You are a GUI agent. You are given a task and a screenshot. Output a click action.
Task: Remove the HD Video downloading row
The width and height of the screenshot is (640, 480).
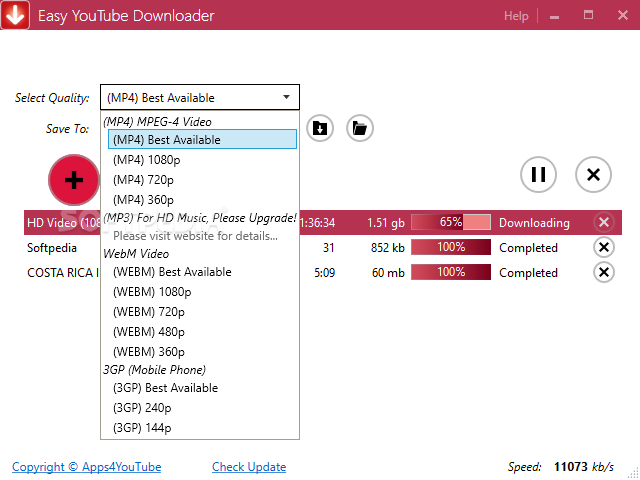[604, 222]
